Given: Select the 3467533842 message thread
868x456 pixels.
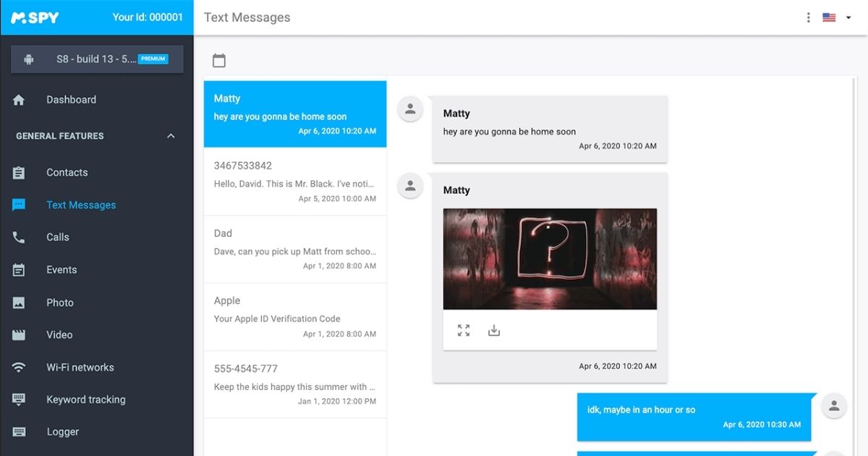Looking at the screenshot, I should (x=295, y=182).
